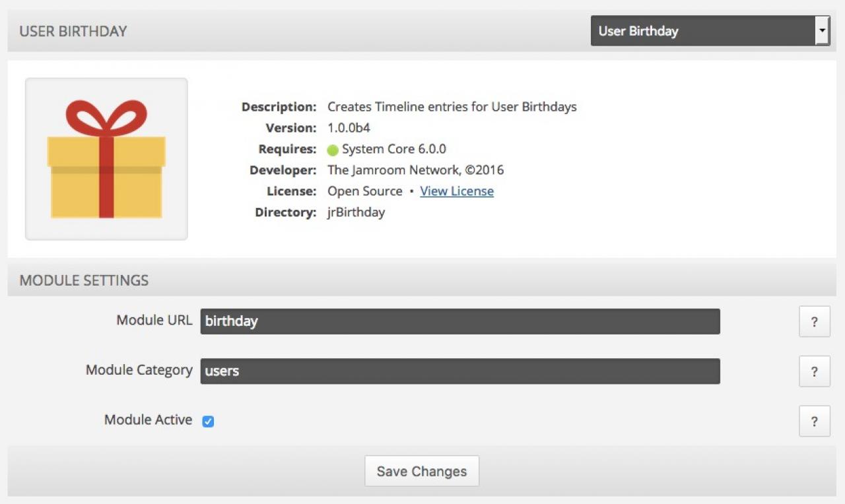This screenshot has height=504, width=845.
Task: Click the USER BIRTHDAY page title
Action: [x=73, y=31]
